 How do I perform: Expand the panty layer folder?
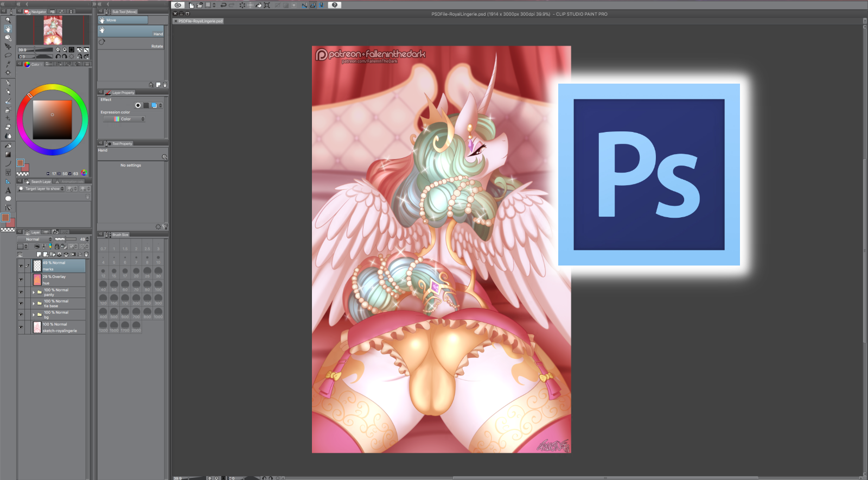pyautogui.click(x=34, y=292)
